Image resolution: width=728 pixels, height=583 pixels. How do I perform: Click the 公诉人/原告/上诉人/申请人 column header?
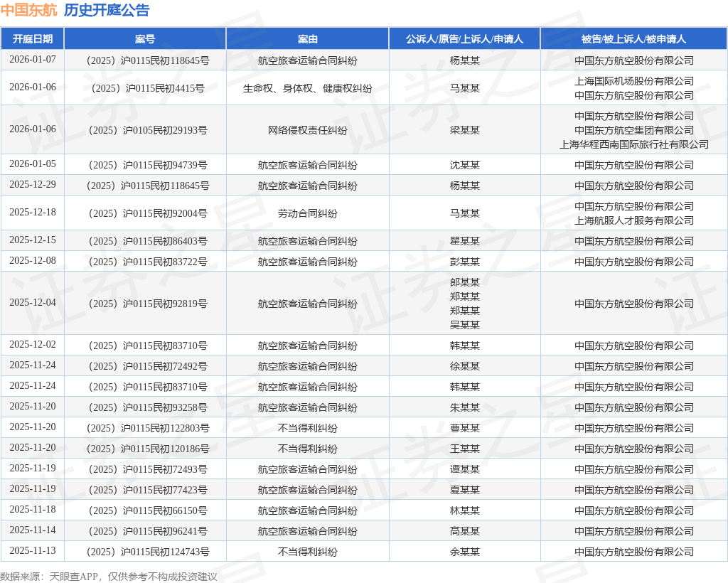point(464,39)
